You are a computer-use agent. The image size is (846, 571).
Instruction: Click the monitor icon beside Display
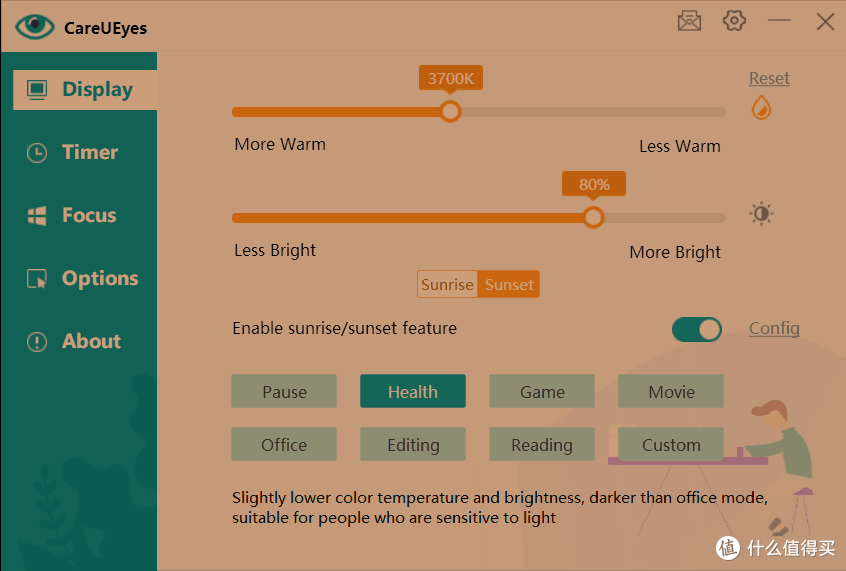tap(37, 90)
